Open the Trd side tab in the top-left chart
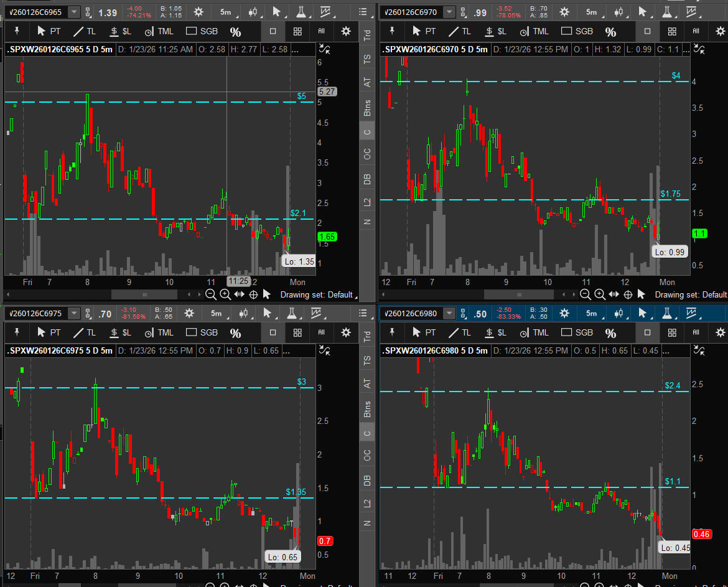The image size is (728, 587). [x=367, y=37]
